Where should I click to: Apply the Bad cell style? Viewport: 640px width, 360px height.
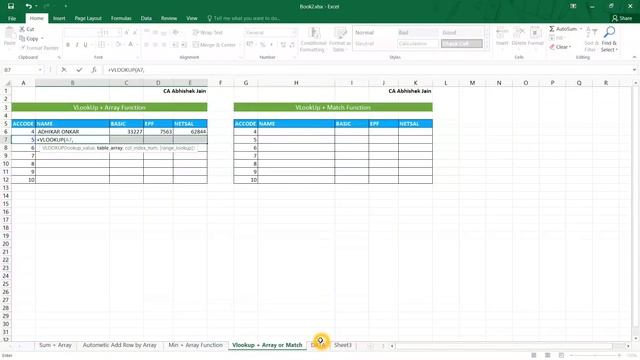click(418, 32)
